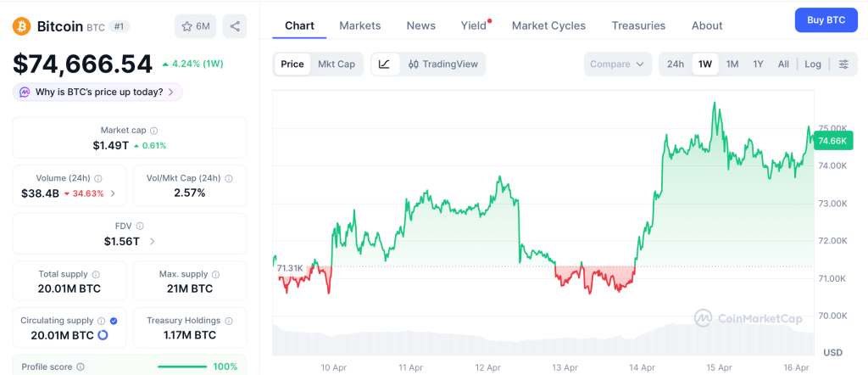Click the share icon beside Bitcoin title
The image size is (868, 375).
pyautogui.click(x=235, y=26)
